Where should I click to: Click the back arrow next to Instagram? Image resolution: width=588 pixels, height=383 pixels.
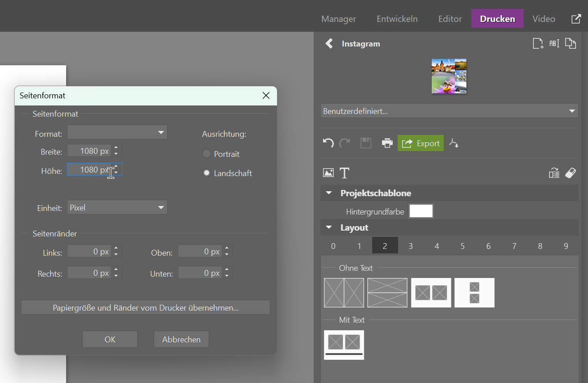(329, 43)
